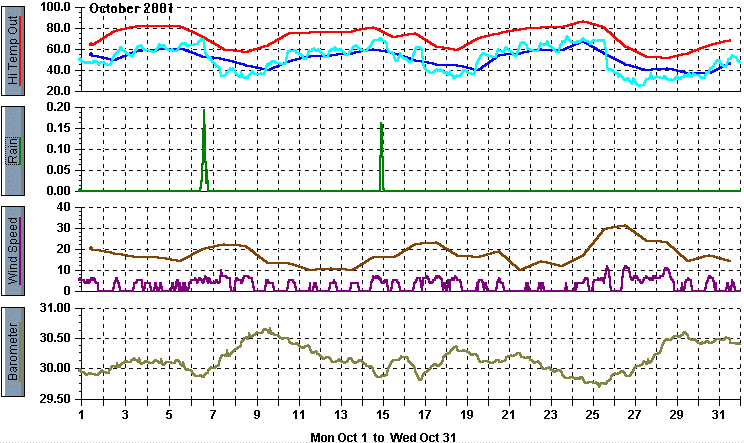Click the brown wind gust peak near day 26
Viewport: 744px width, 443px height.
(622, 226)
